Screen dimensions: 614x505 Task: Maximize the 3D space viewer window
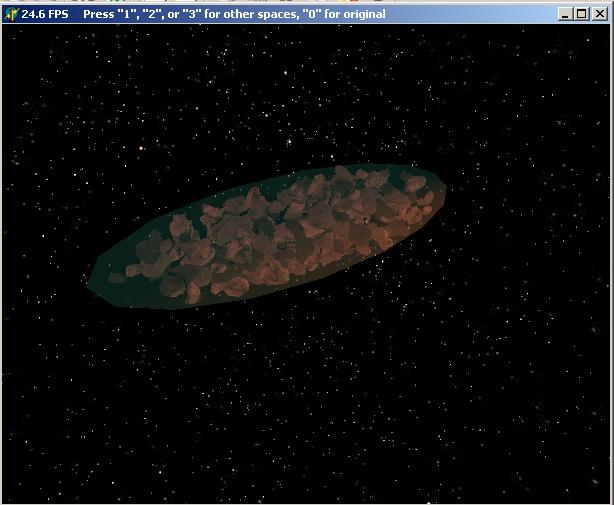coord(581,14)
